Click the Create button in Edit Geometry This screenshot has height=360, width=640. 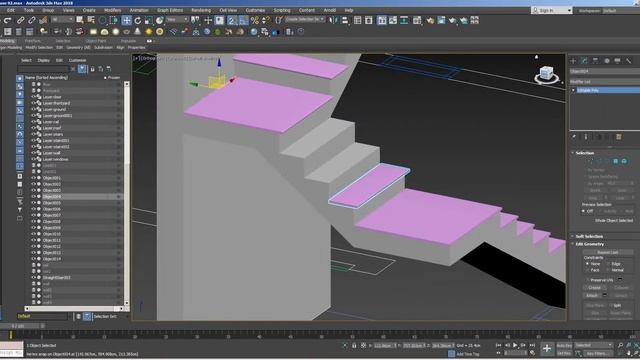(594, 287)
